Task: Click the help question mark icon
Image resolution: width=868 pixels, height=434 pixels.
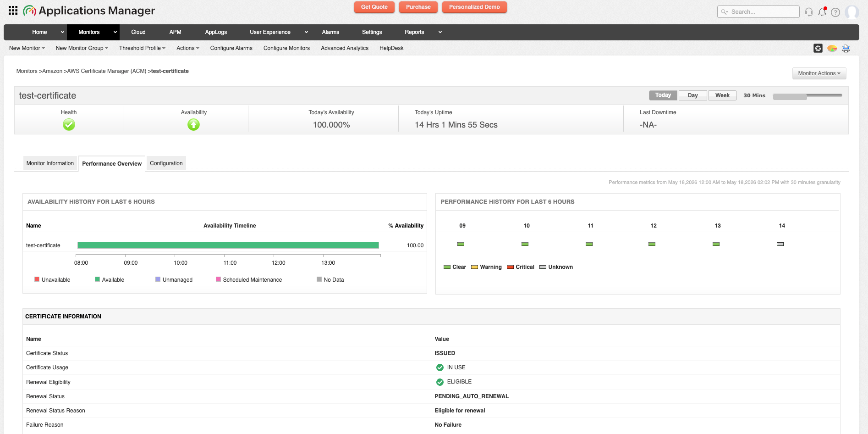Action: pos(835,12)
